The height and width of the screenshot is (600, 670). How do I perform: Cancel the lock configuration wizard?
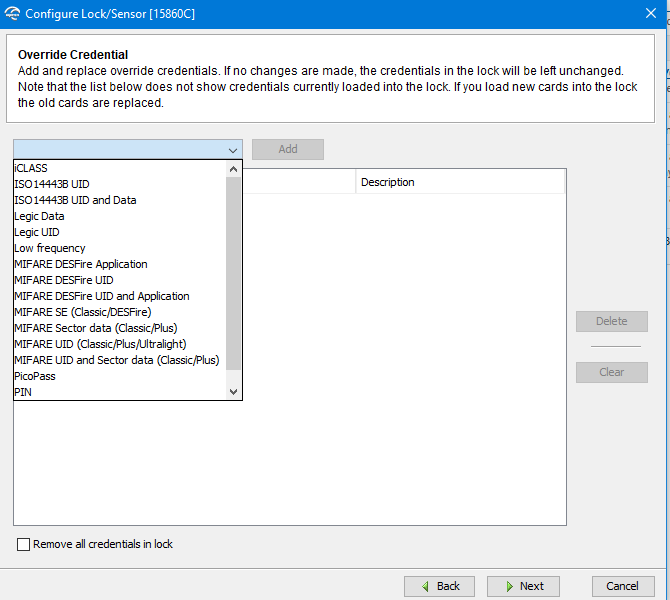point(622,586)
